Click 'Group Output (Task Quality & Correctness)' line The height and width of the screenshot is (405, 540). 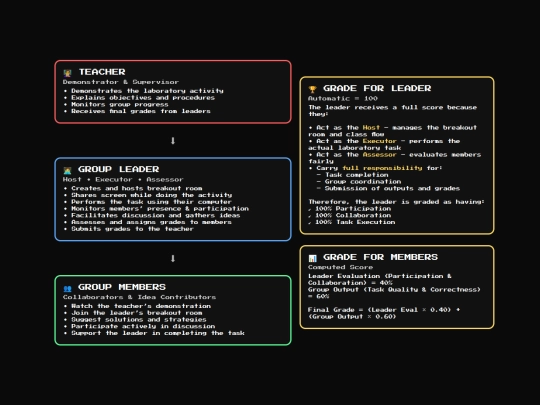(394, 290)
